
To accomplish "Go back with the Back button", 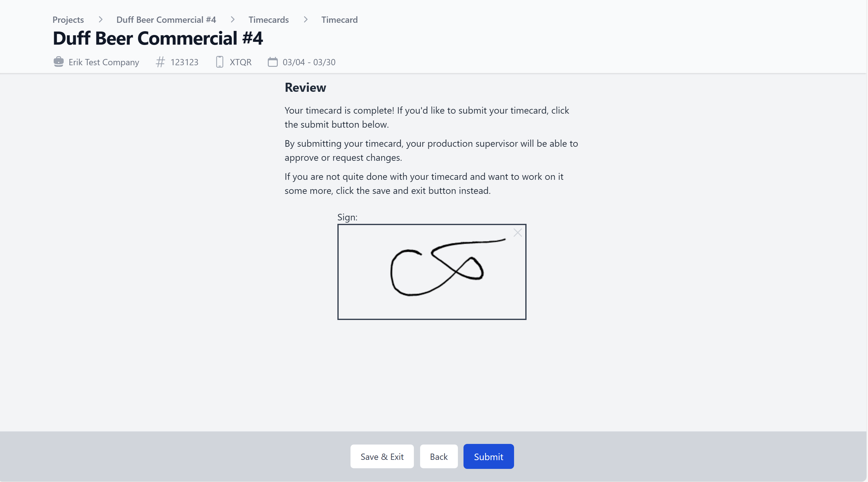I will [x=439, y=456].
